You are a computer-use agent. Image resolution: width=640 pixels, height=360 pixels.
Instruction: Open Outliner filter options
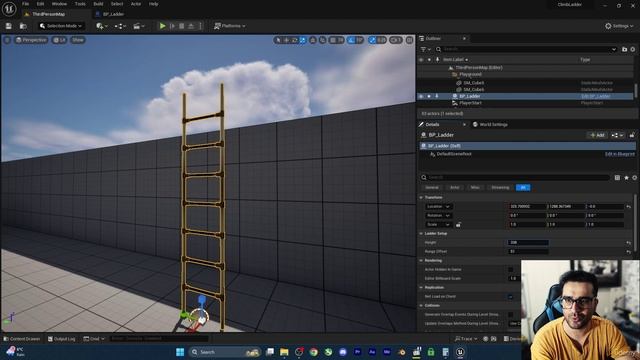pyautogui.click(x=425, y=49)
